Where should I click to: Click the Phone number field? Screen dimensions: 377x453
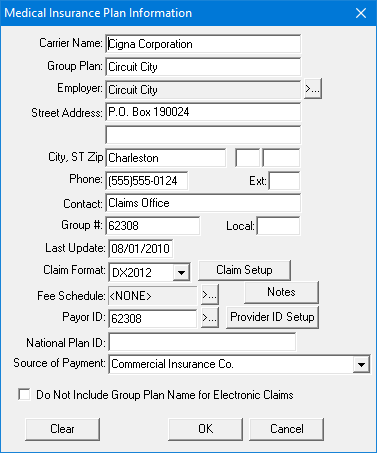tap(147, 181)
